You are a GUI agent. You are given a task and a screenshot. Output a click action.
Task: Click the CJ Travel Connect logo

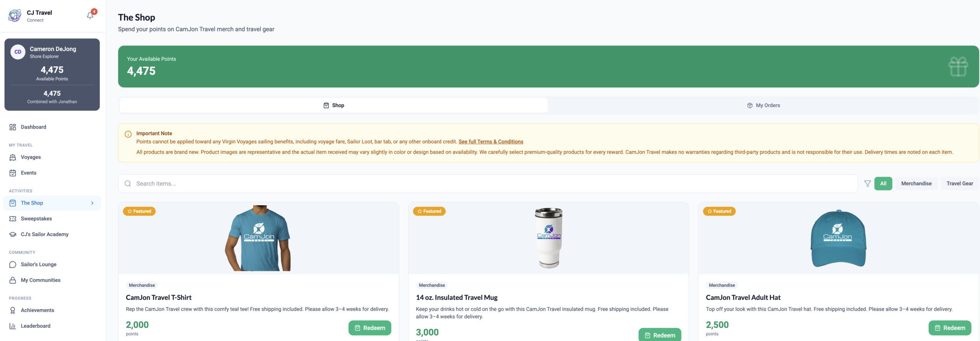click(x=15, y=16)
